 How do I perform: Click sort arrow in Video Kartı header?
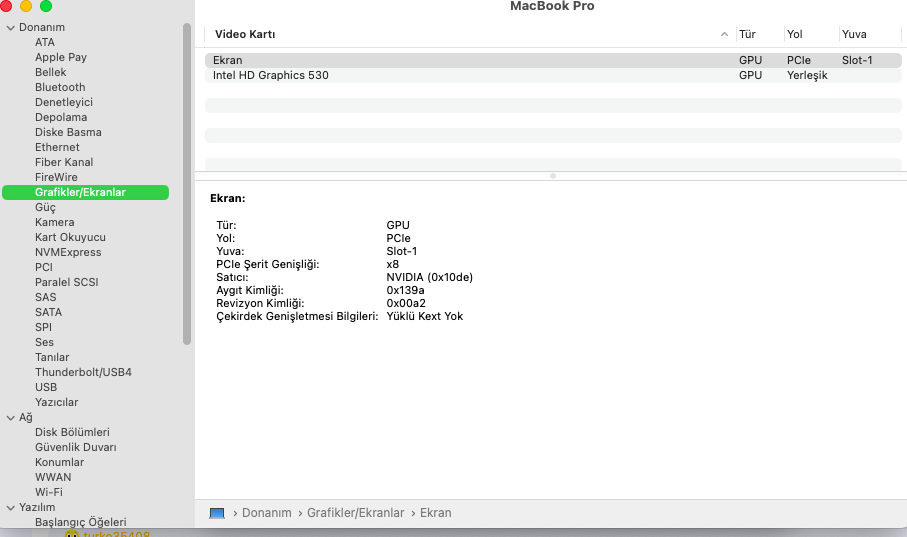pos(724,34)
